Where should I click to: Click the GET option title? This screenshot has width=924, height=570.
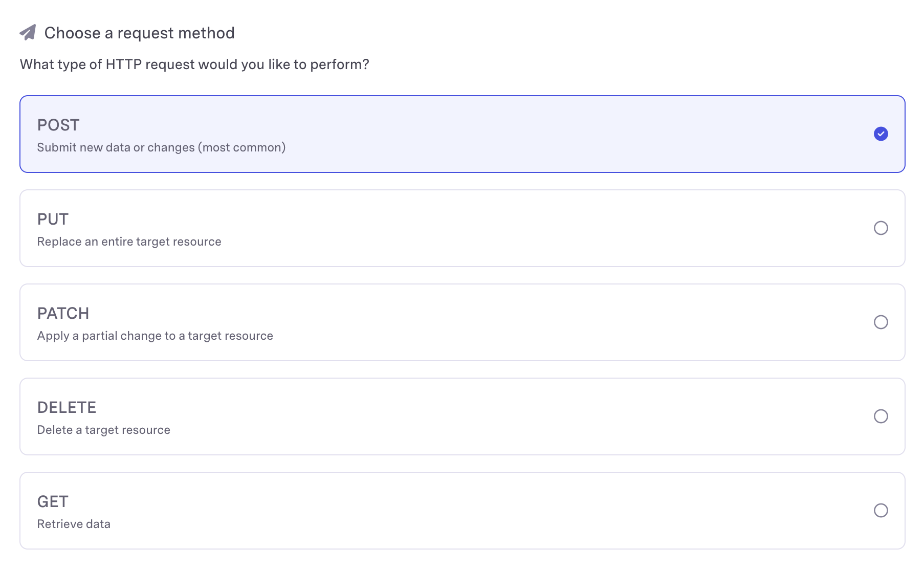point(53,502)
